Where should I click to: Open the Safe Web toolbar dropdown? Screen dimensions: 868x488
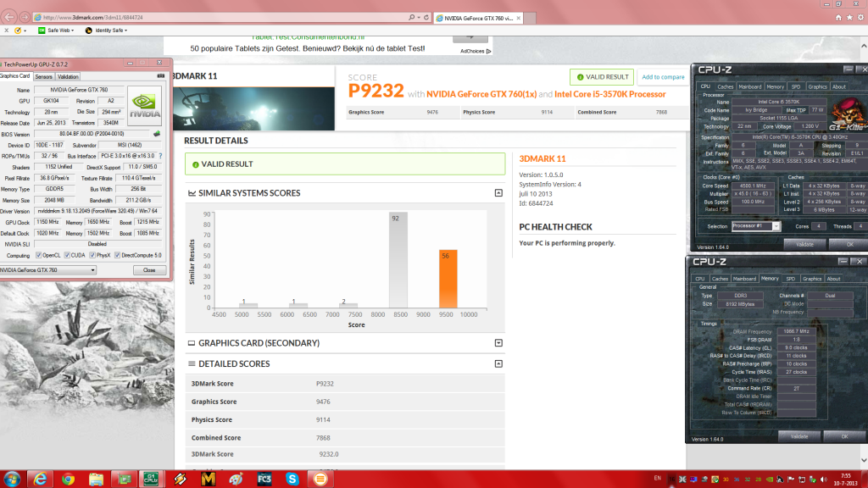55,30
